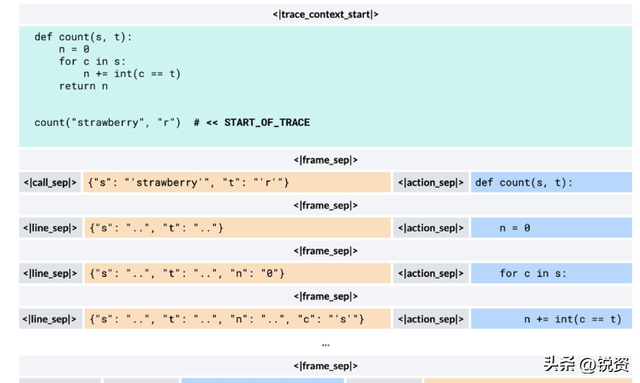Click the trace_context_start header token

(x=325, y=14)
